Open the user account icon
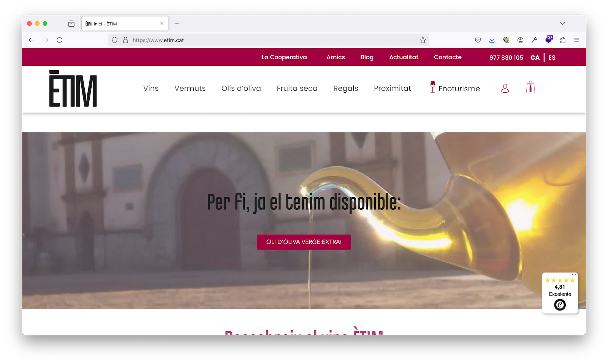The width and height of the screenshot is (608, 364). 505,89
